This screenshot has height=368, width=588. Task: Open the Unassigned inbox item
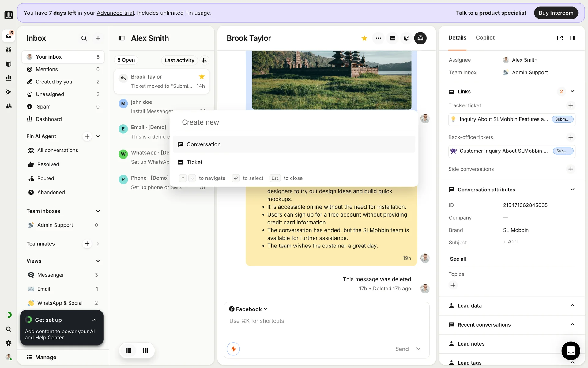(50, 94)
